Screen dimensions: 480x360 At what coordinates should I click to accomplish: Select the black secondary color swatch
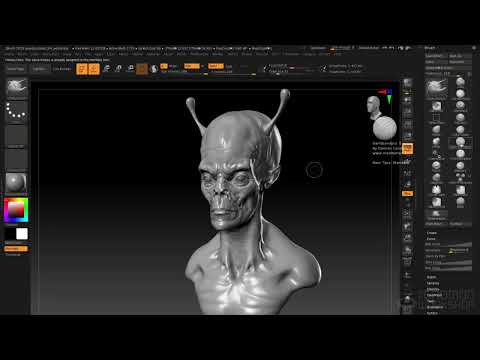tap(10, 234)
